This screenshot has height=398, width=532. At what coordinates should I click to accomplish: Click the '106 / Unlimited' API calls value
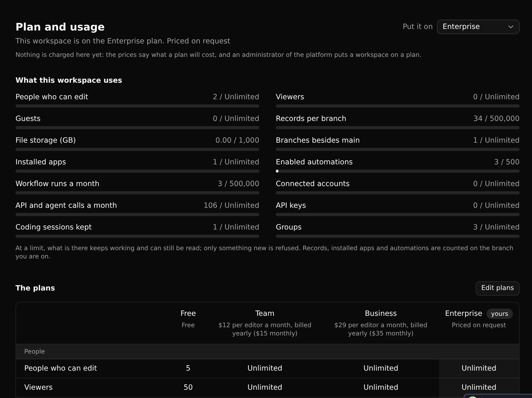click(231, 205)
